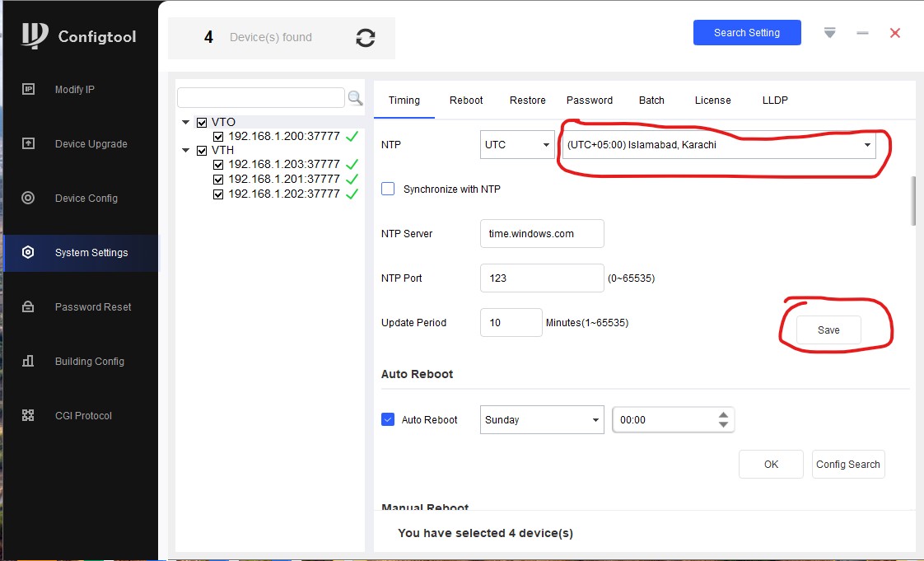Click the NTP Server input field

[x=542, y=233]
